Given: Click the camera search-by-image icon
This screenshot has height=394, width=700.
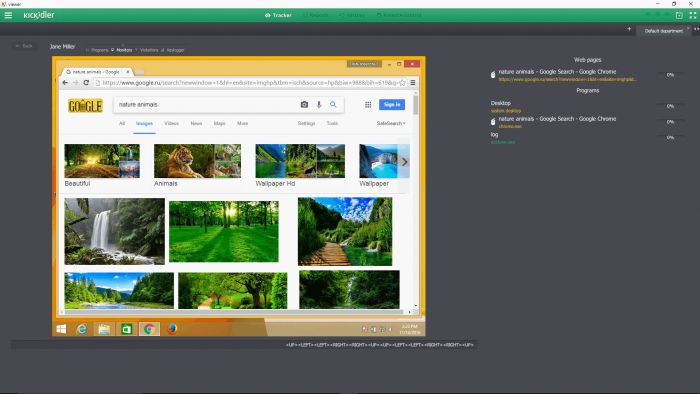Looking at the screenshot, I should click(304, 104).
